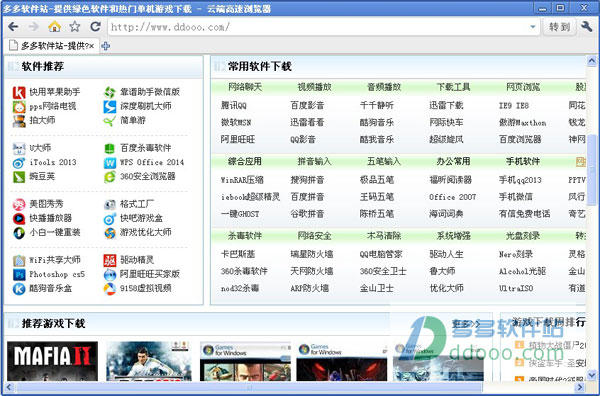Screen dimensions: 600x396
Task: Add a new tab with plus icon
Action: (106, 46)
